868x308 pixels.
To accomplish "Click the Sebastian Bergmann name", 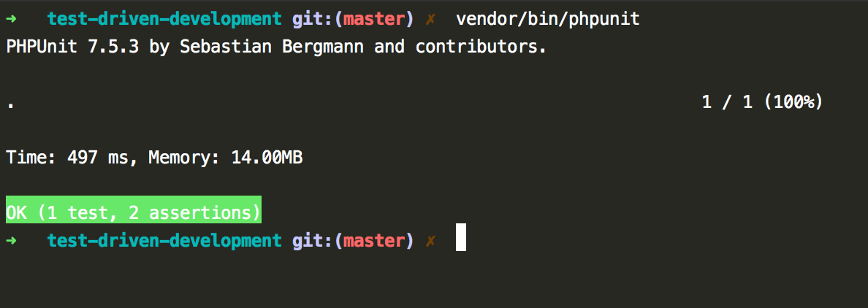I will [x=271, y=47].
